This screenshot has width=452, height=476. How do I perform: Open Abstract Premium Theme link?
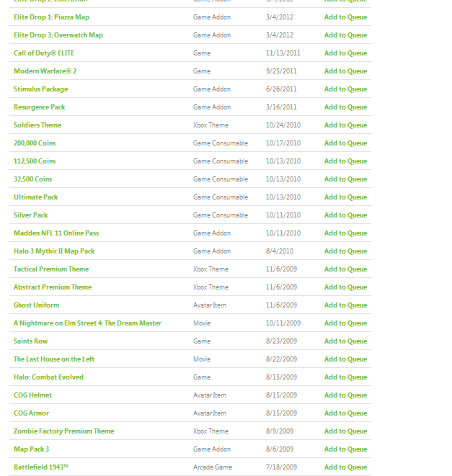pyautogui.click(x=53, y=287)
